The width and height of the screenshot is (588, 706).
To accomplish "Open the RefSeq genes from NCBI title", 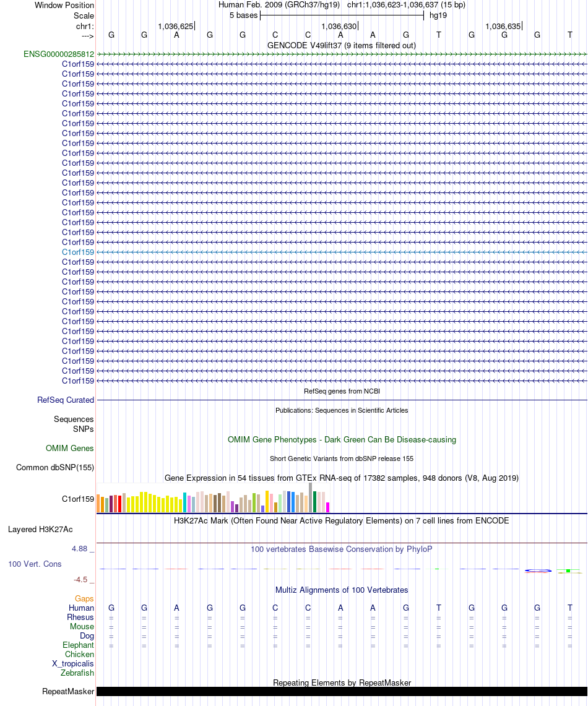I will (342, 391).
